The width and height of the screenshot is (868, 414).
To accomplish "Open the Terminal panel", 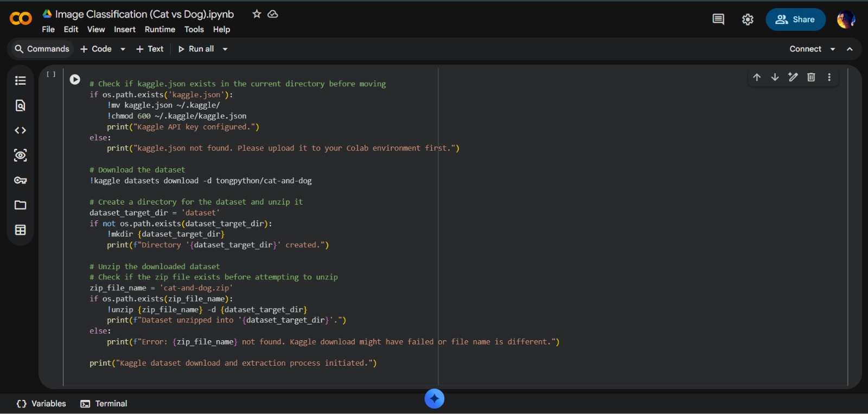I will 104,404.
